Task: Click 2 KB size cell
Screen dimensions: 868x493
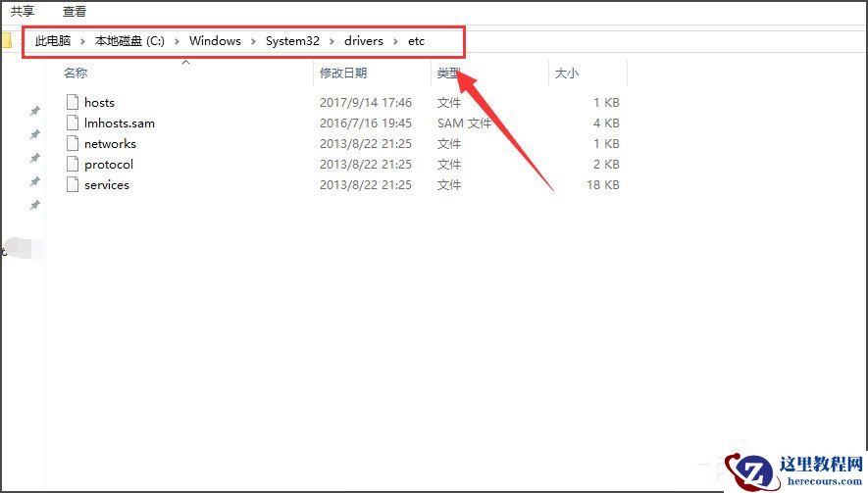Action: [x=606, y=165]
